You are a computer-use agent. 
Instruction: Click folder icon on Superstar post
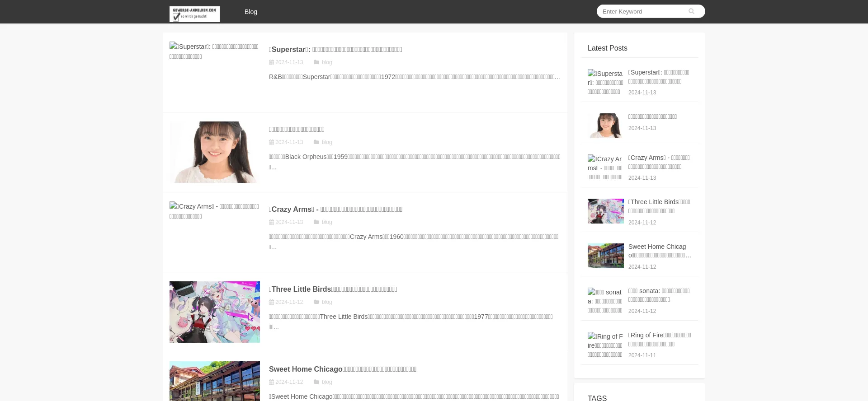click(x=316, y=62)
